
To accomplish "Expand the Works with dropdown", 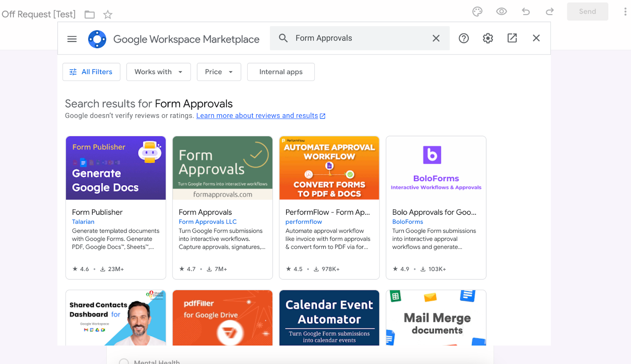I will (158, 72).
